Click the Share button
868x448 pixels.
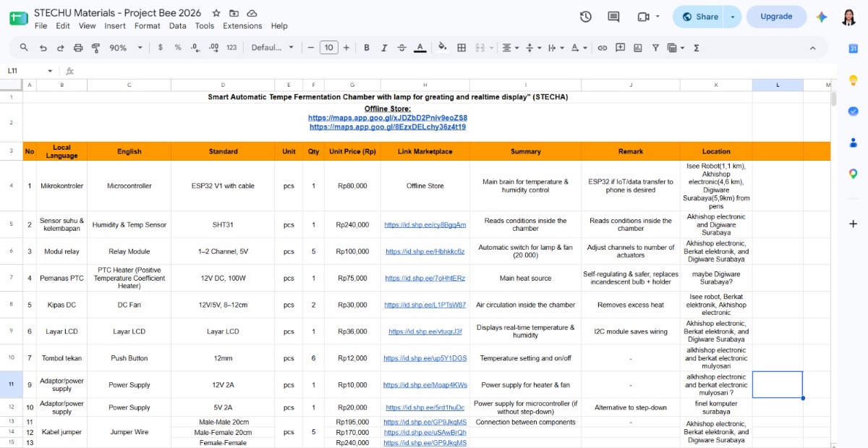pyautogui.click(x=699, y=17)
